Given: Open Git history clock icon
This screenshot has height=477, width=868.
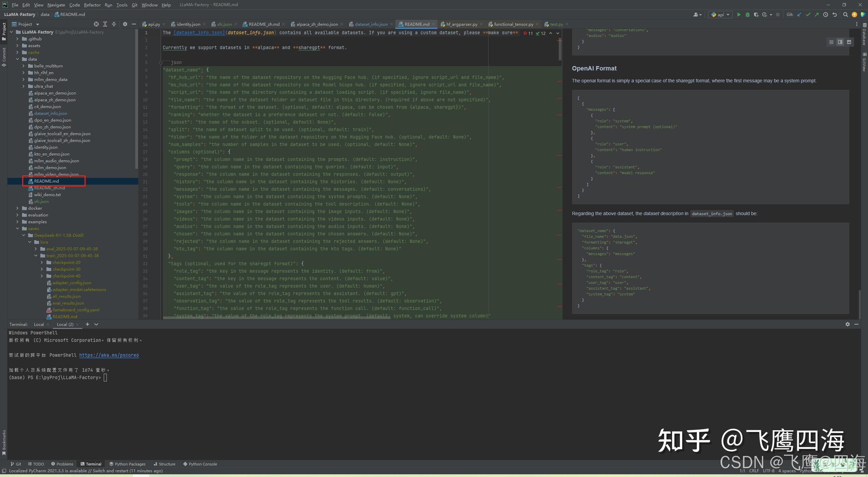Looking at the screenshot, I should (826, 15).
